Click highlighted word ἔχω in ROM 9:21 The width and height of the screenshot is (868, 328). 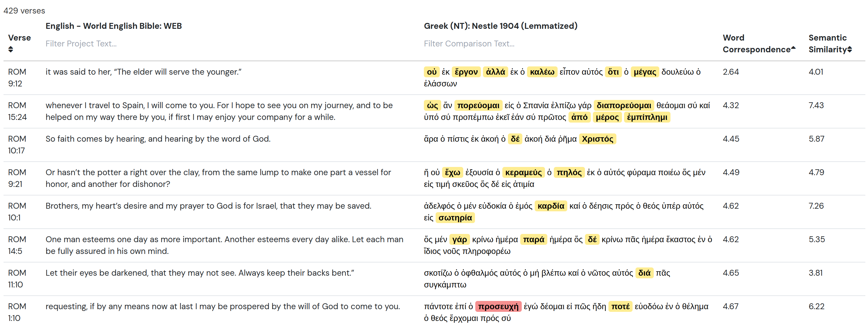[452, 173]
